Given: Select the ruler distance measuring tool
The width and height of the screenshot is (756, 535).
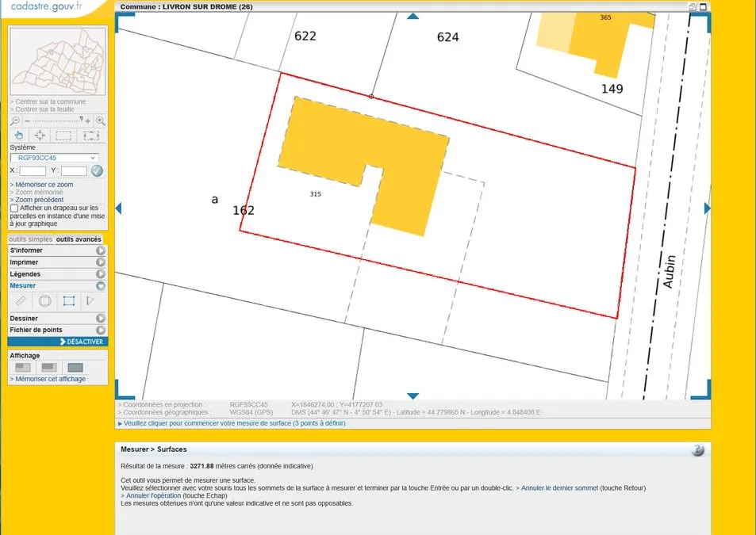Looking at the screenshot, I should [21, 301].
